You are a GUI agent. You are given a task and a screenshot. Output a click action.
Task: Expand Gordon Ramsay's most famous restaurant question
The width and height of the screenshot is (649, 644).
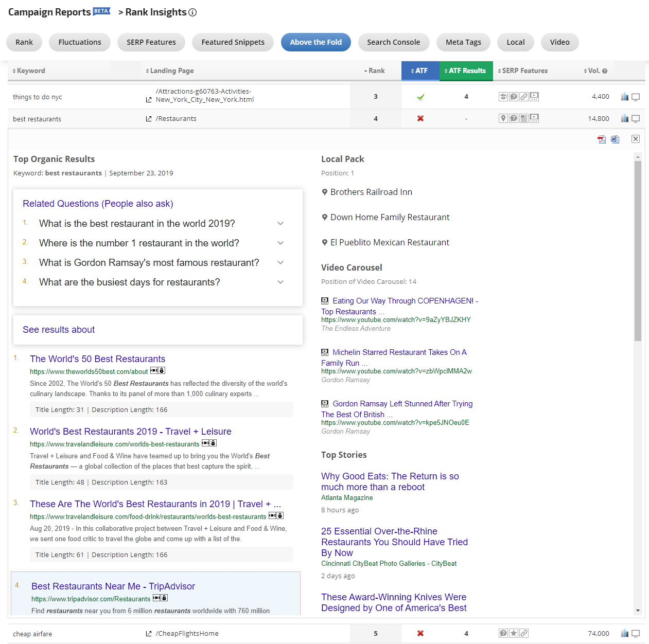pyautogui.click(x=280, y=262)
